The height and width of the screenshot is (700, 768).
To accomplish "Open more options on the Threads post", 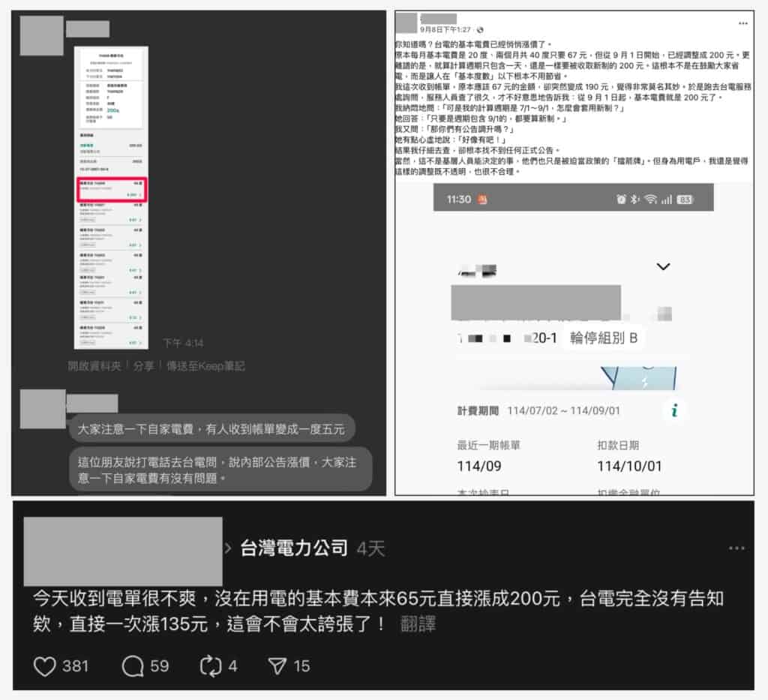I will pos(736,548).
